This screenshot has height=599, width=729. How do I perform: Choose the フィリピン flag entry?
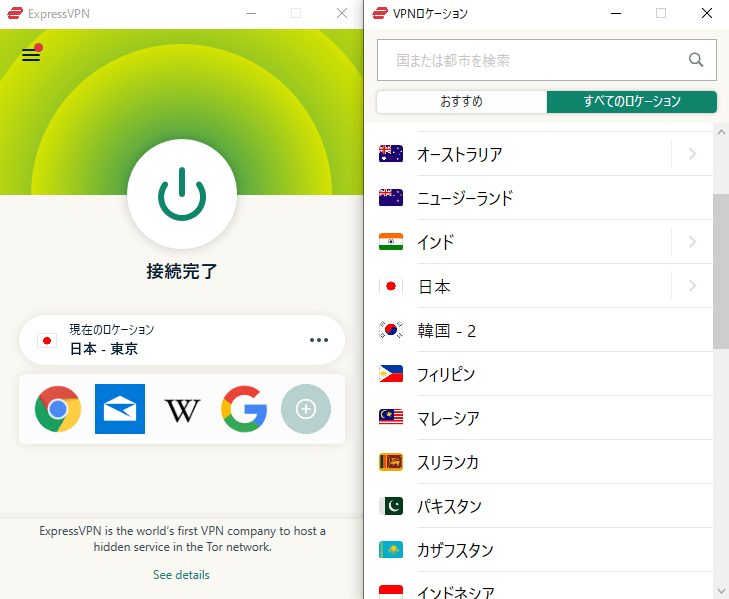pos(391,374)
